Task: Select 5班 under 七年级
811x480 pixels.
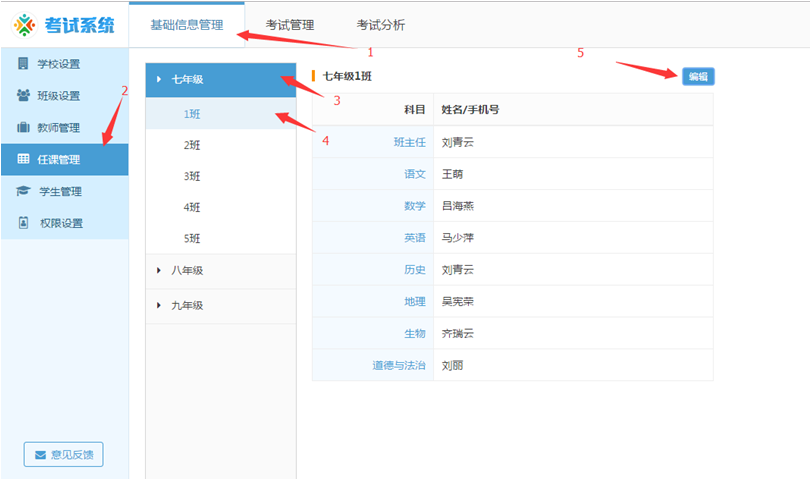Action: (221, 238)
